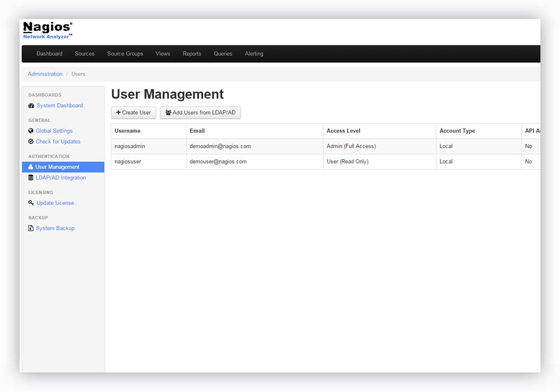Screen dimensions: 560x392
Task: Go to Sources in the navigation bar
Action: 85,54
